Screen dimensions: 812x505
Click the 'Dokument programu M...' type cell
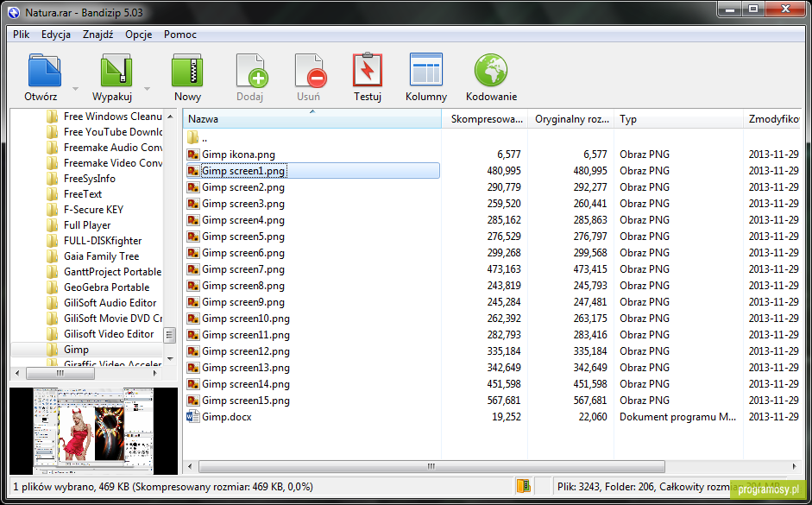[677, 417]
